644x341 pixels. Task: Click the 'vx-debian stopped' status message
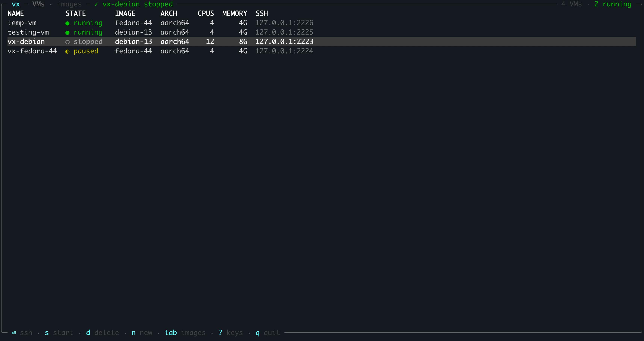click(x=138, y=4)
